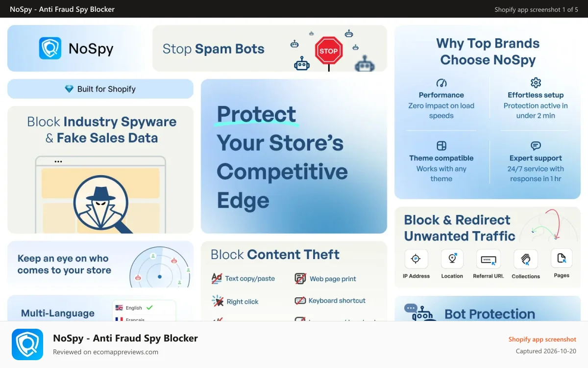Click the green checkmark next to English

149,308
